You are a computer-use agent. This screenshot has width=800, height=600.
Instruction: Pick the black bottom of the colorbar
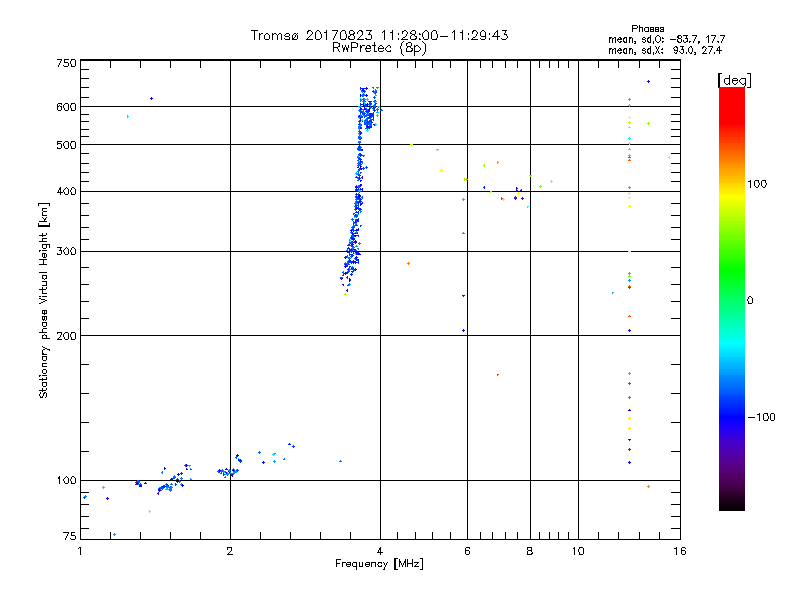732,503
